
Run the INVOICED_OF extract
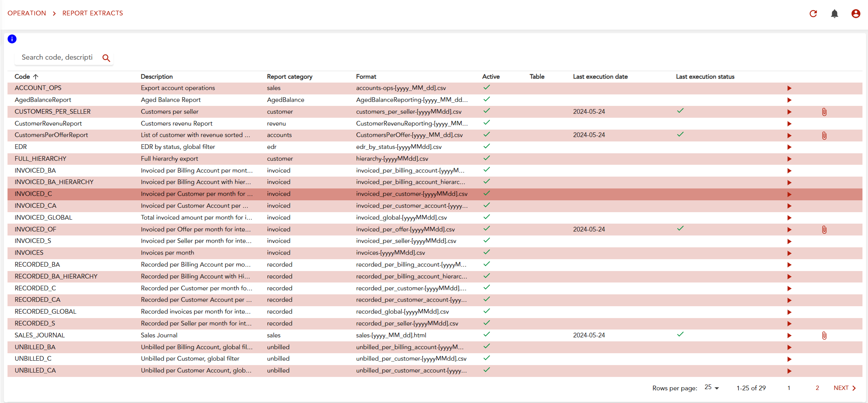pos(789,230)
